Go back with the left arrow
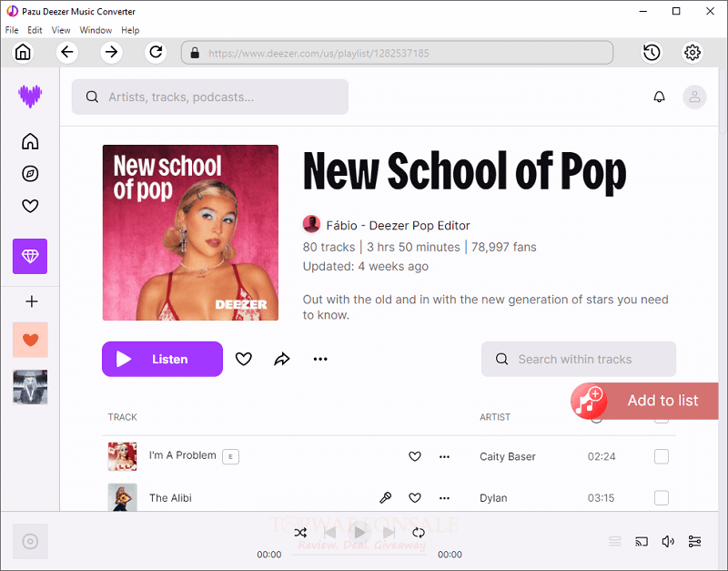The image size is (728, 571). (66, 52)
